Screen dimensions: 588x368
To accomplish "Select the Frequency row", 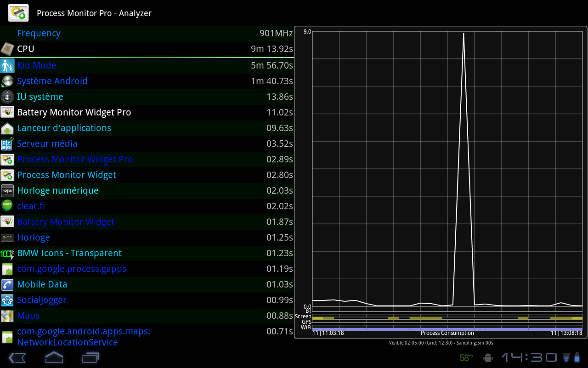I will tap(147, 33).
